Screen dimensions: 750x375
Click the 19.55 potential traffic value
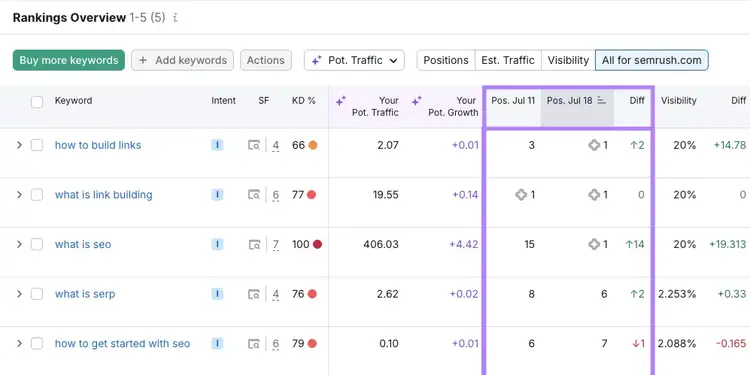click(x=386, y=195)
